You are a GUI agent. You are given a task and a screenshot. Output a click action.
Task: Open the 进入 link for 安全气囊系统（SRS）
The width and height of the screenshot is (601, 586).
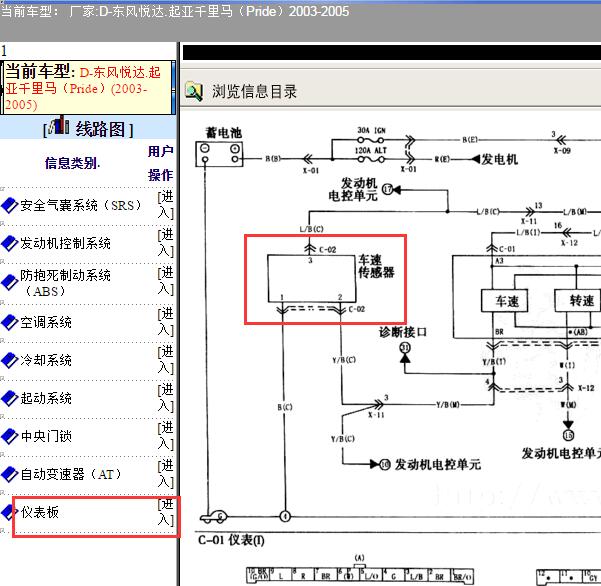click(166, 205)
